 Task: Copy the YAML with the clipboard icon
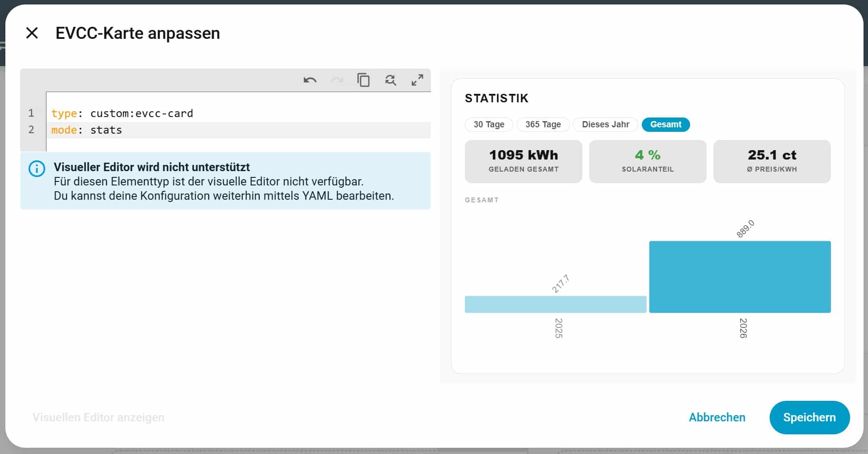[363, 80]
